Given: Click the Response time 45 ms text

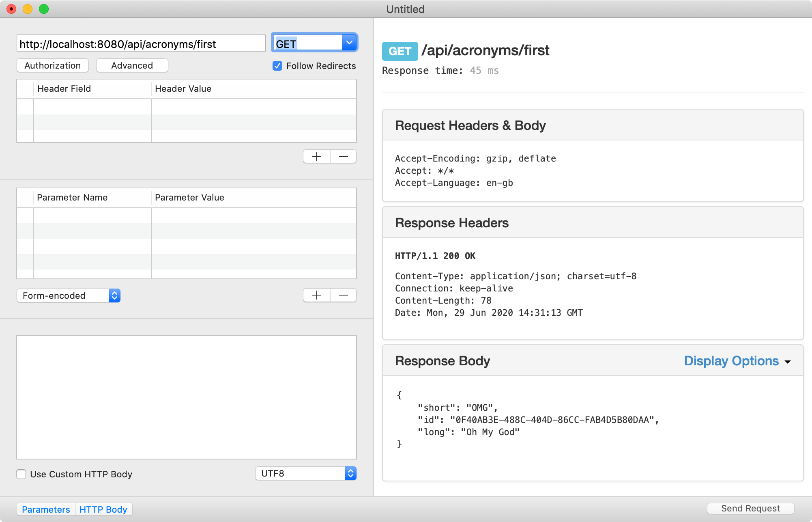Looking at the screenshot, I should click(x=440, y=71).
